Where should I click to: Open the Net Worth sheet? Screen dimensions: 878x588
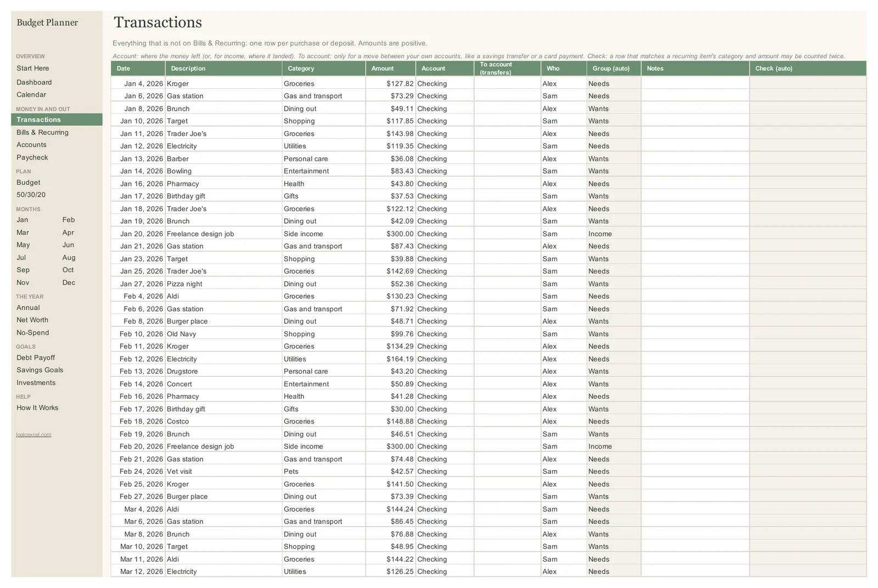tap(32, 320)
